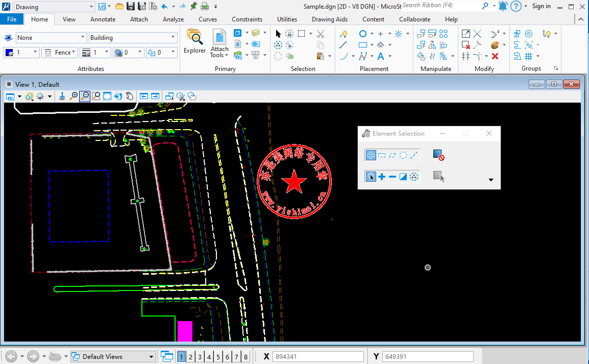Select the Trim to Intersection tool
The height and width of the screenshot is (364, 589).
(477, 34)
